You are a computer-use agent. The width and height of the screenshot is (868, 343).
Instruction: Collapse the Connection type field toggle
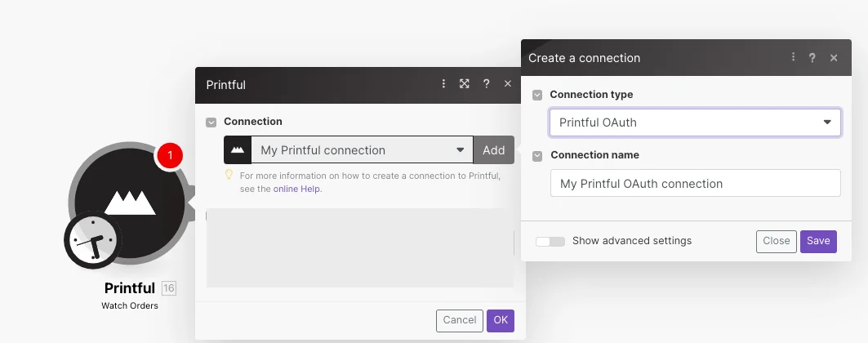pyautogui.click(x=537, y=96)
